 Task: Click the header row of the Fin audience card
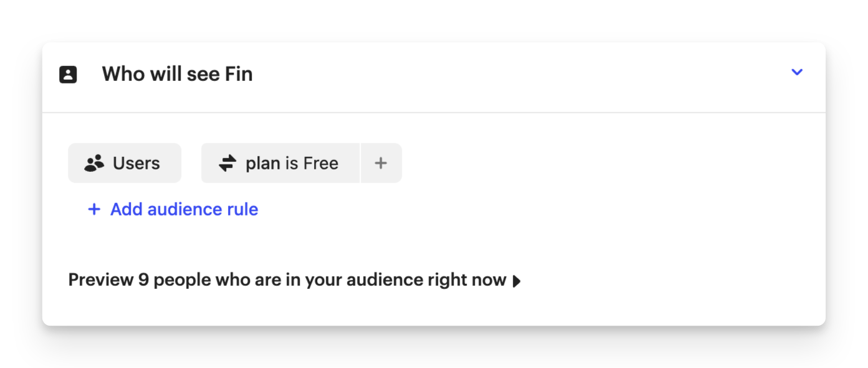434,77
